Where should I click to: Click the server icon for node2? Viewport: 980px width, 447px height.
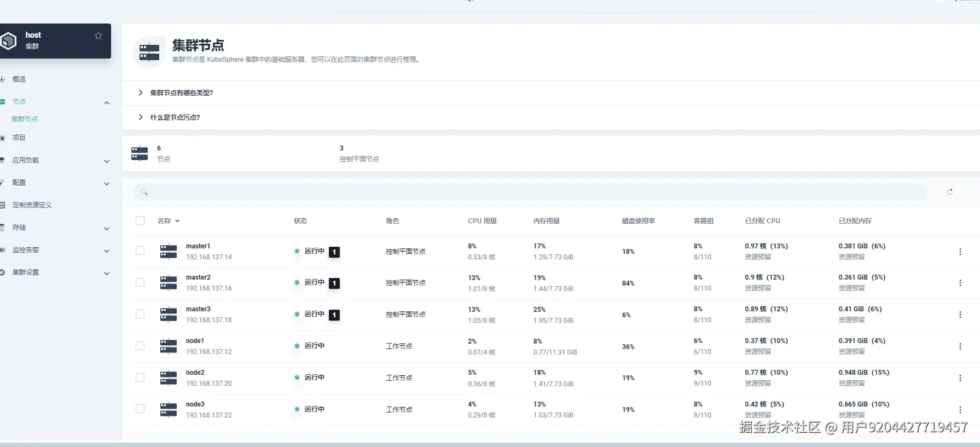click(169, 378)
